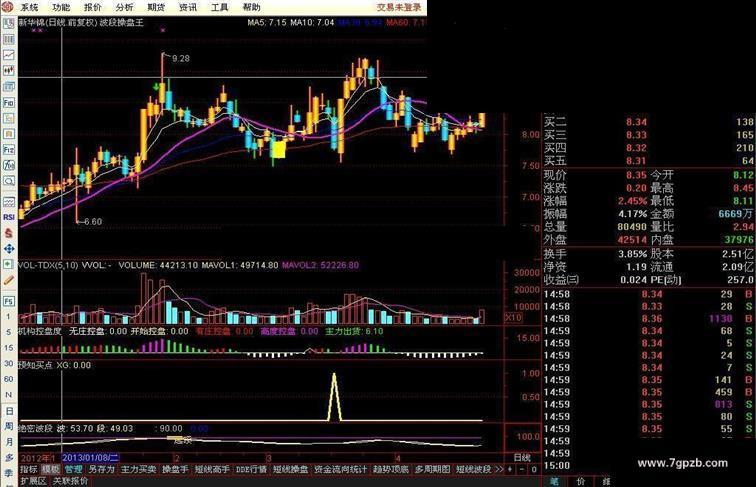Click the 换手 value 3.85%
This screenshot has height=487, width=756.
pyautogui.click(x=633, y=254)
